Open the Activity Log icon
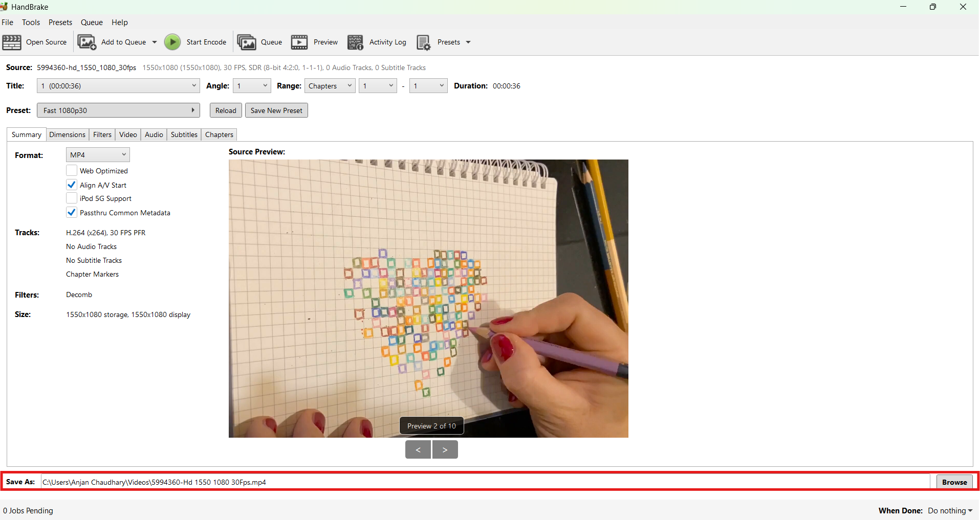The width and height of the screenshot is (980, 520). 355,42
